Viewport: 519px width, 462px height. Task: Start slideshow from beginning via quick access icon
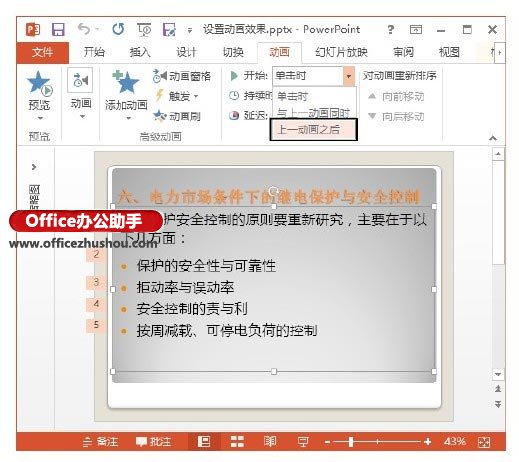144,30
